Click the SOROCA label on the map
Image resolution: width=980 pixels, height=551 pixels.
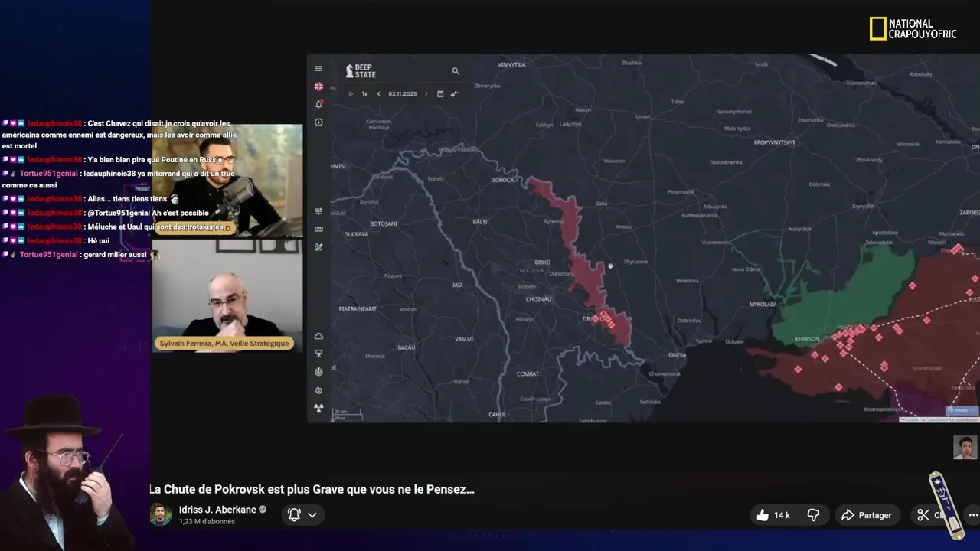503,180
